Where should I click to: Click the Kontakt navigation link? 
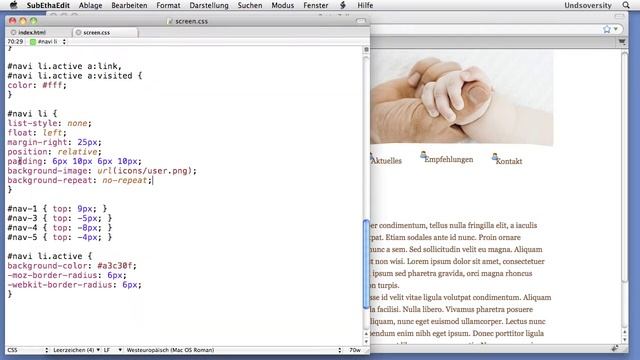point(509,161)
